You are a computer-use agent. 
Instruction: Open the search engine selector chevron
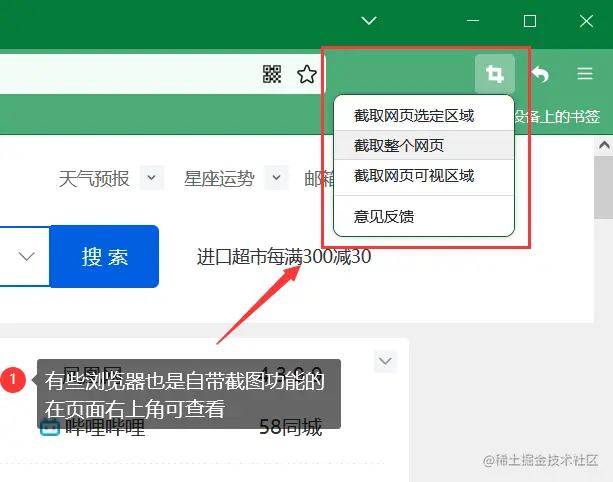tap(27, 256)
